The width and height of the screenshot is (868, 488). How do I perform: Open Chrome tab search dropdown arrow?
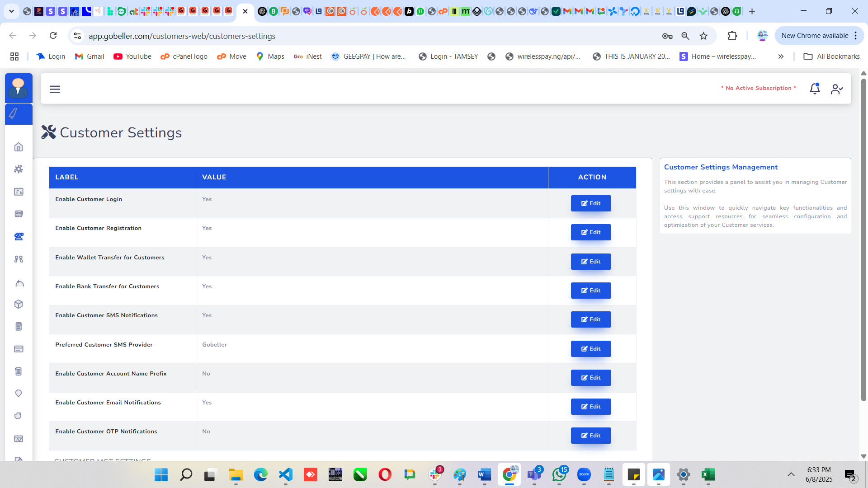click(x=11, y=11)
